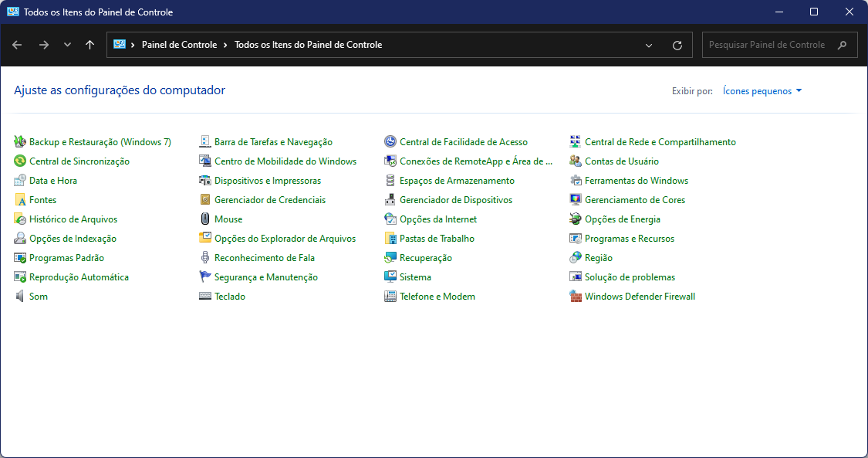Screen dimensions: 868x458
Task: Minimize the Control Panel window
Action: (778, 12)
